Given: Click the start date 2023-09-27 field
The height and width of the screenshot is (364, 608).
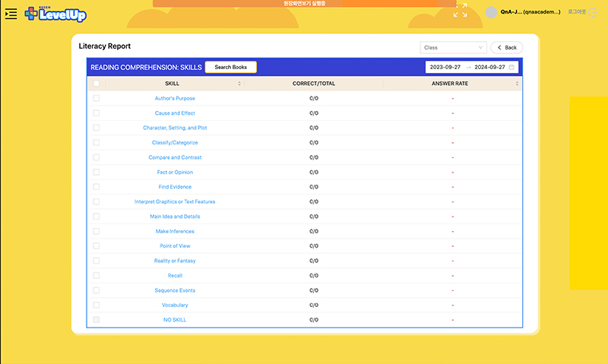Looking at the screenshot, I should click(446, 68).
